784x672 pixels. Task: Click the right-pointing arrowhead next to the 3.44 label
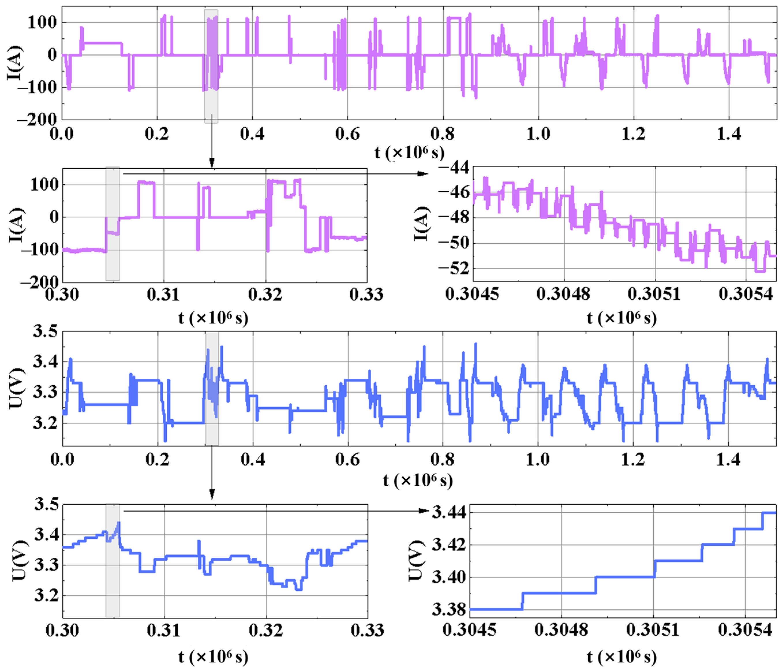point(423,511)
